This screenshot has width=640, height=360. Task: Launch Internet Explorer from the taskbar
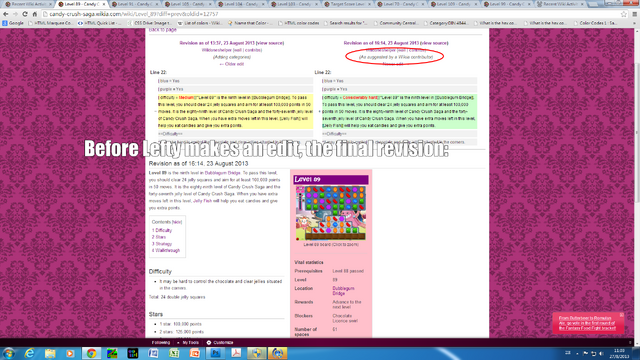pos(29,353)
